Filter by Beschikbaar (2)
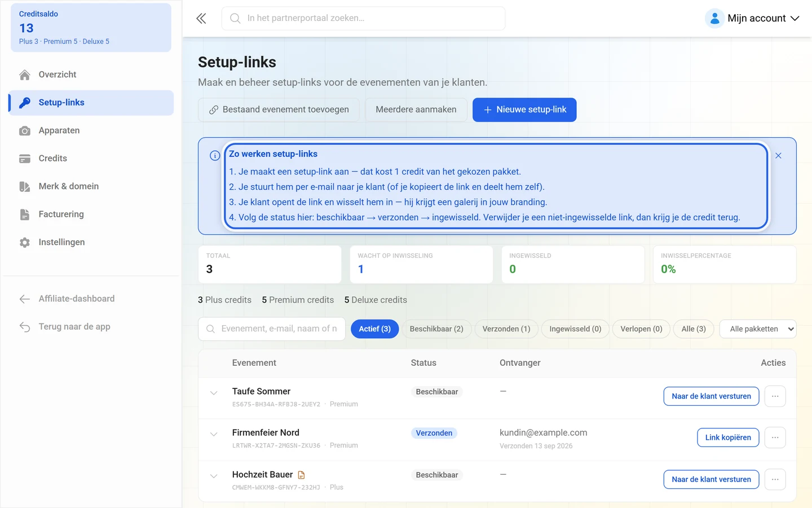This screenshot has height=508, width=812. [436, 329]
